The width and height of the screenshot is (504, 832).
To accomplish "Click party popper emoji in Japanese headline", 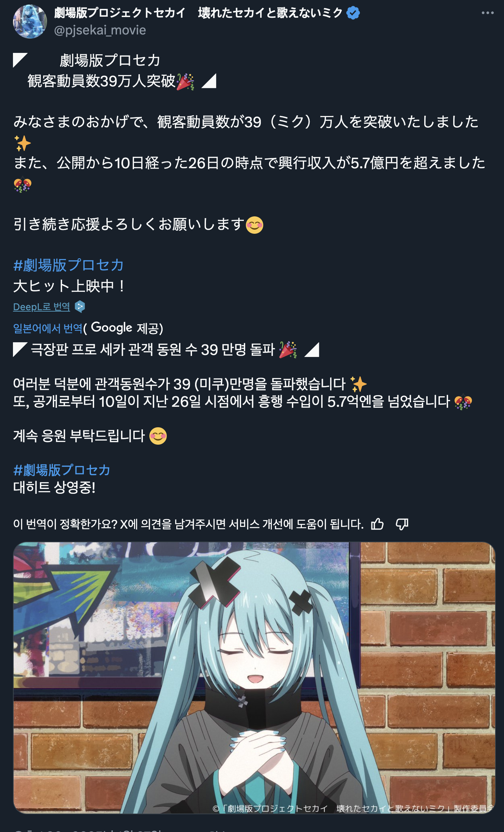I will click(185, 81).
